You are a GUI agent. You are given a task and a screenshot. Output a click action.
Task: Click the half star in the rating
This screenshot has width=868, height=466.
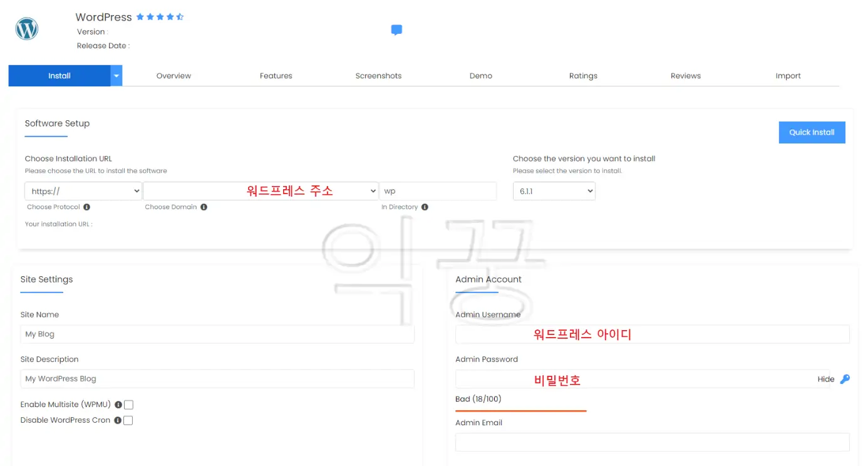181,17
